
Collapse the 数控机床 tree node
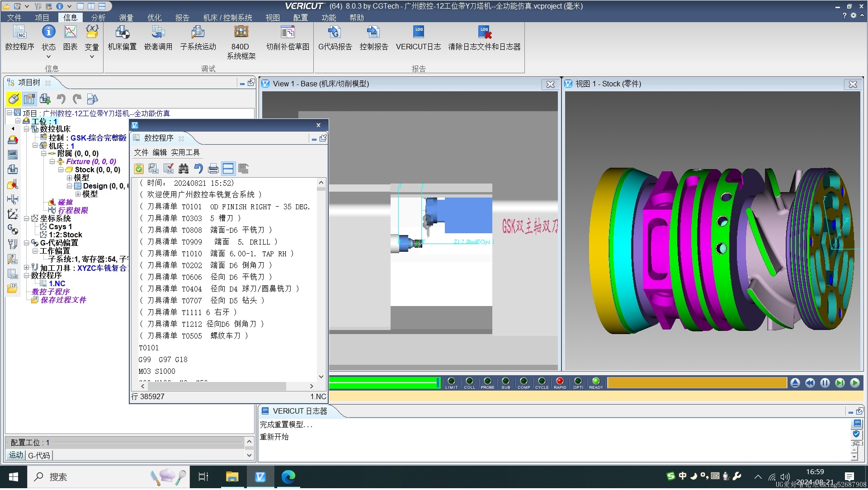tap(26, 129)
